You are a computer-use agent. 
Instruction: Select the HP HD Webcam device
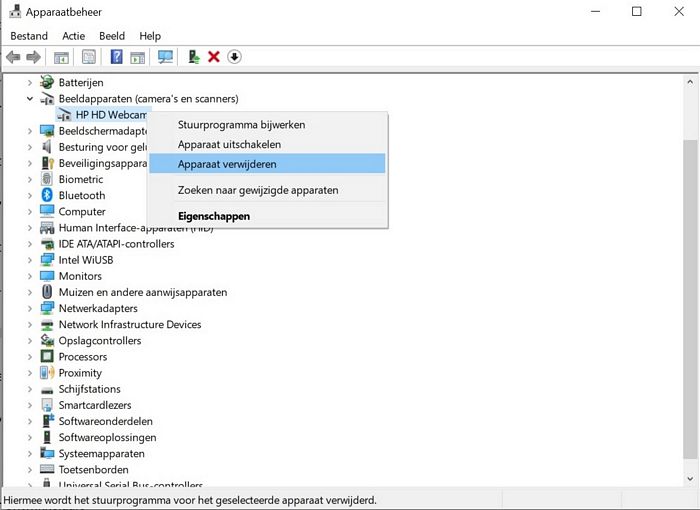coord(111,115)
